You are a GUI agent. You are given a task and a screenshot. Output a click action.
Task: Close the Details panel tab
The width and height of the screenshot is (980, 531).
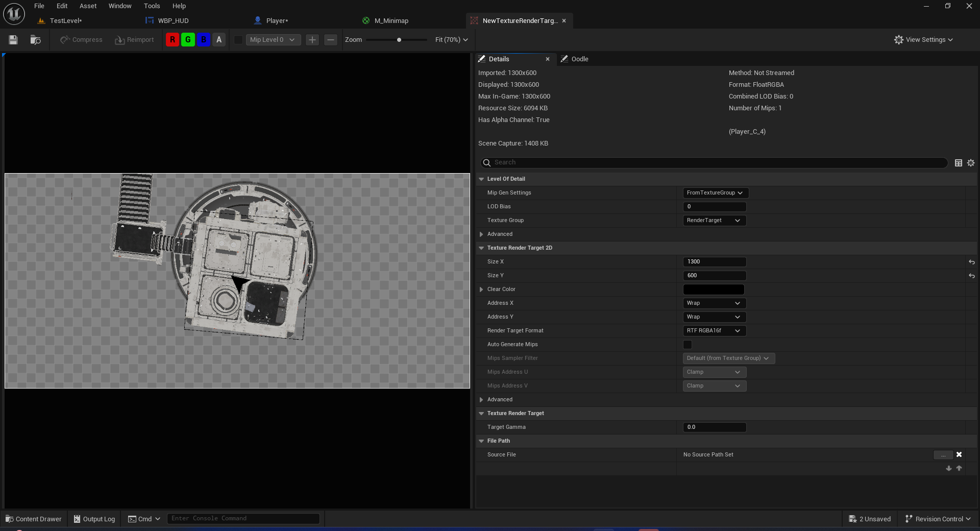click(x=548, y=59)
